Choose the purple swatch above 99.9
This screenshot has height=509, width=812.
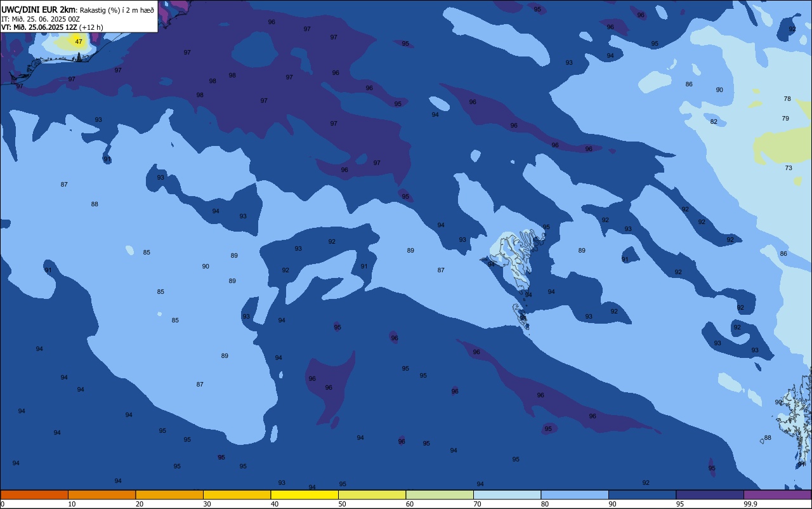pyautogui.click(x=777, y=494)
